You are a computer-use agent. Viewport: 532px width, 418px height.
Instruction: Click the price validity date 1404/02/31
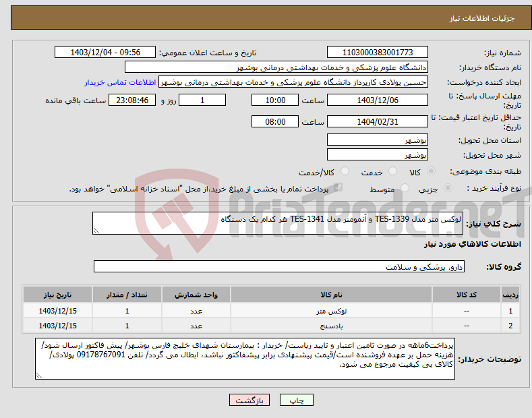pos(378,121)
